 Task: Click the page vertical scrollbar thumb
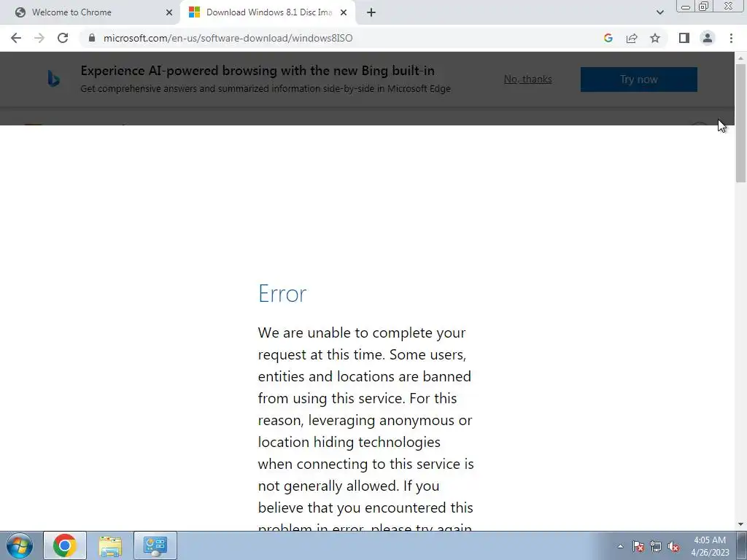coord(740,122)
